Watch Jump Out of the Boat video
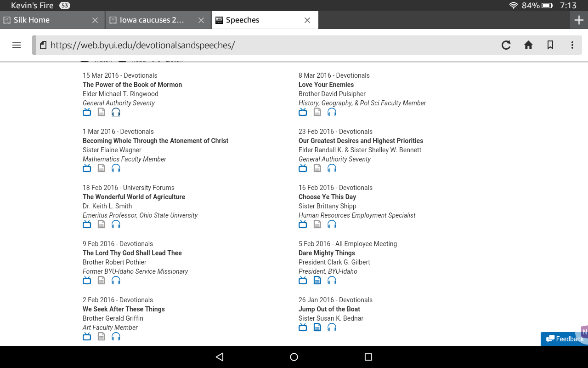588x368 pixels. pos(303,328)
